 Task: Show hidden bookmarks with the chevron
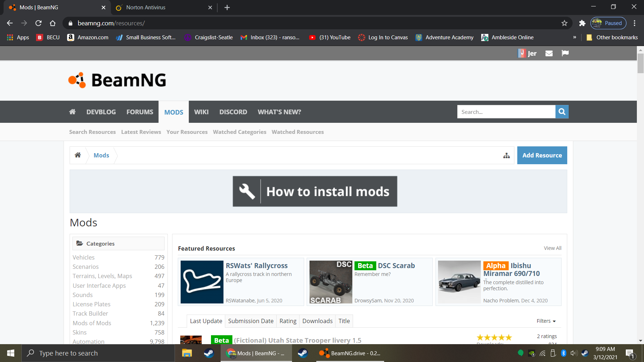click(x=574, y=37)
